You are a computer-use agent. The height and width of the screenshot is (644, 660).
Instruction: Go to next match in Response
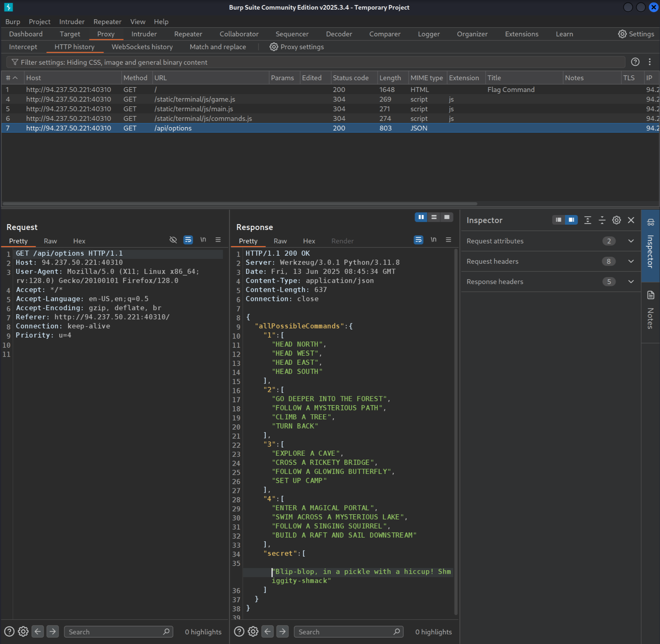[x=282, y=632]
